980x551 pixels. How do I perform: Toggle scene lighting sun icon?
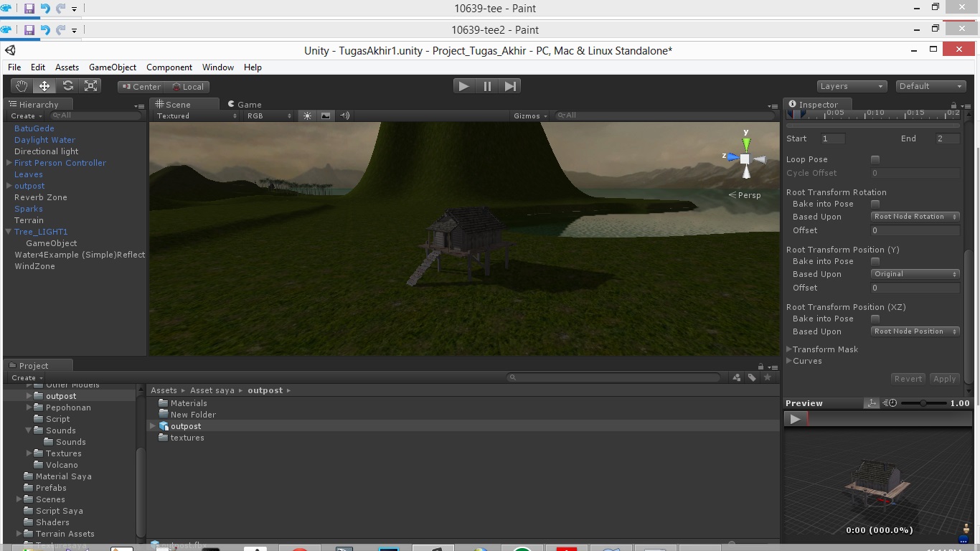pos(307,116)
